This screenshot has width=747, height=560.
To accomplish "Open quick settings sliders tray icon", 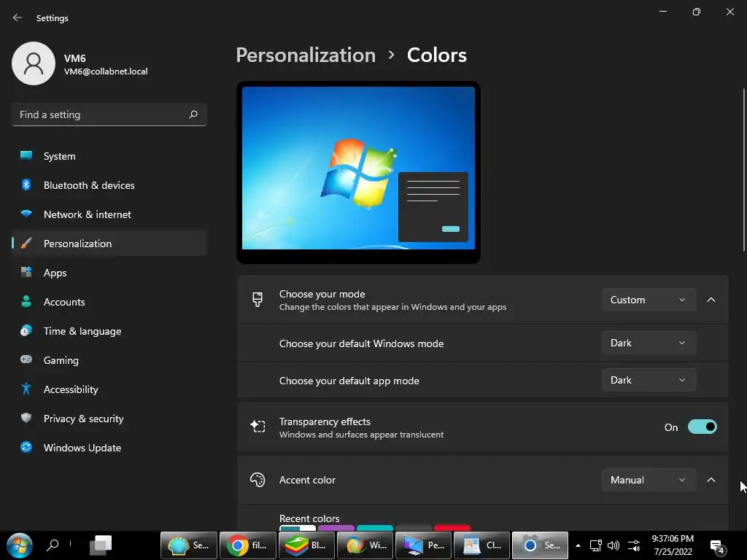I will (x=634, y=545).
